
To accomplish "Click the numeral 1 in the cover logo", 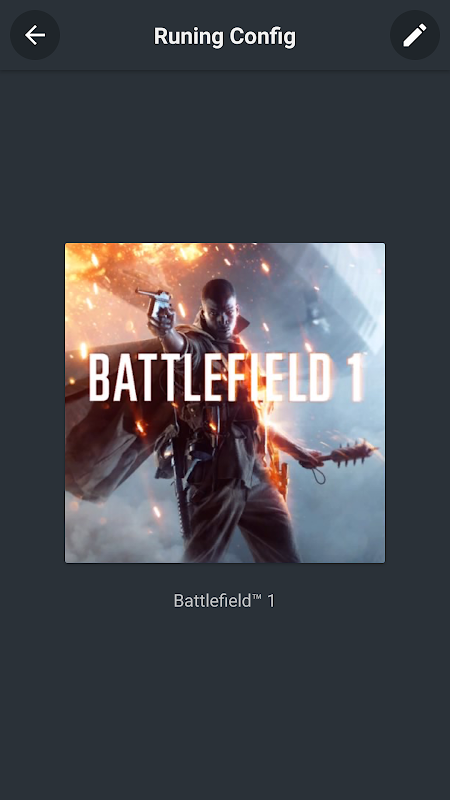I will (x=357, y=378).
